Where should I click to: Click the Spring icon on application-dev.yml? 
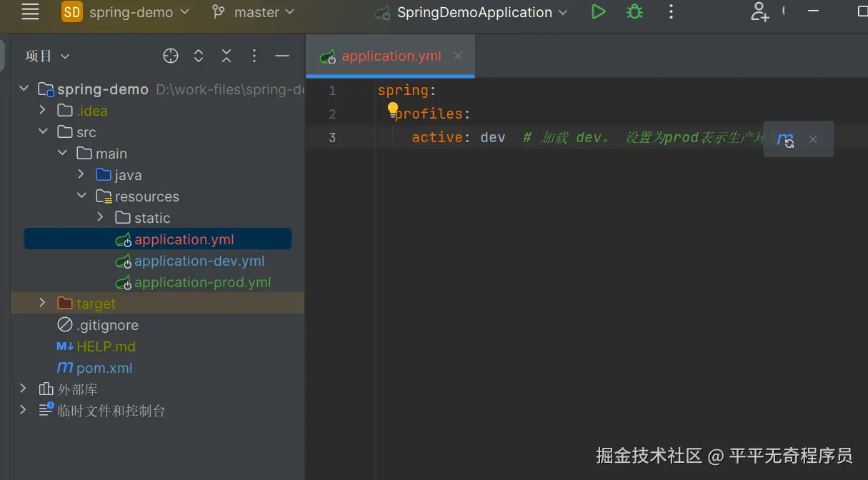click(x=124, y=261)
